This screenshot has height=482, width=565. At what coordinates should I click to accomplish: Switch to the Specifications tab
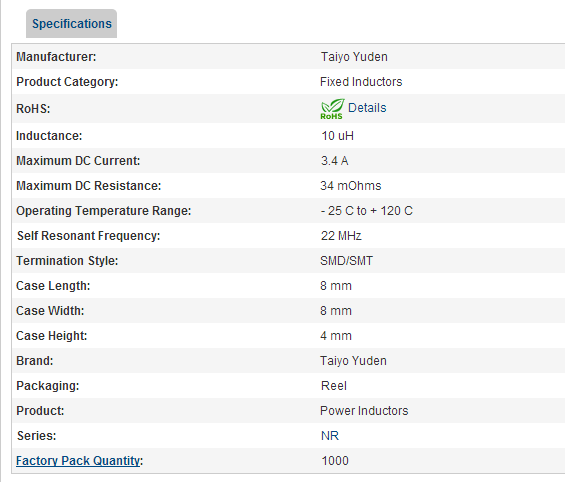[x=71, y=23]
